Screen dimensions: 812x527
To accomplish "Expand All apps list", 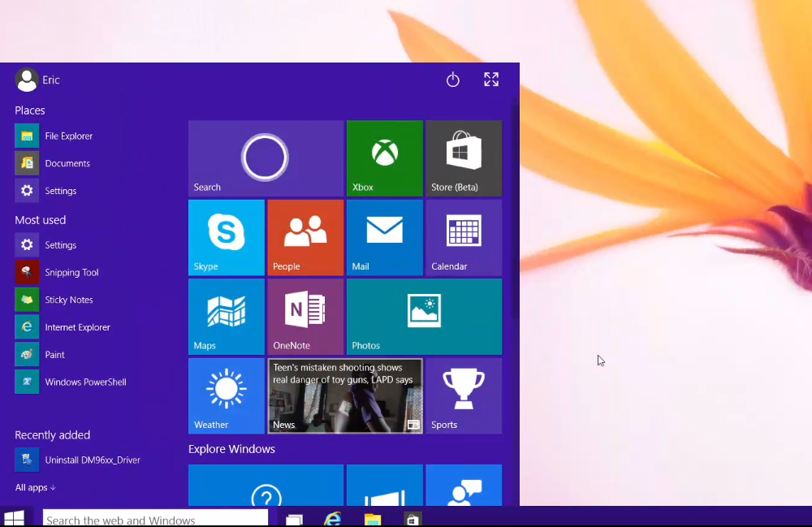I will pyautogui.click(x=35, y=487).
